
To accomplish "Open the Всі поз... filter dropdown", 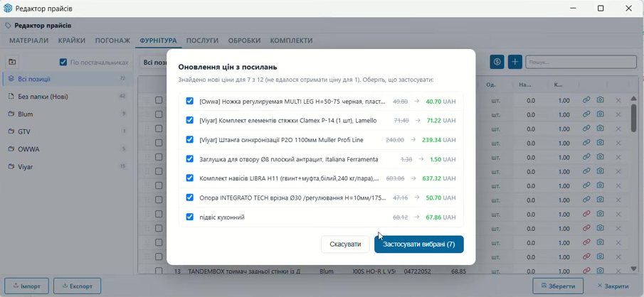I will pos(153,63).
